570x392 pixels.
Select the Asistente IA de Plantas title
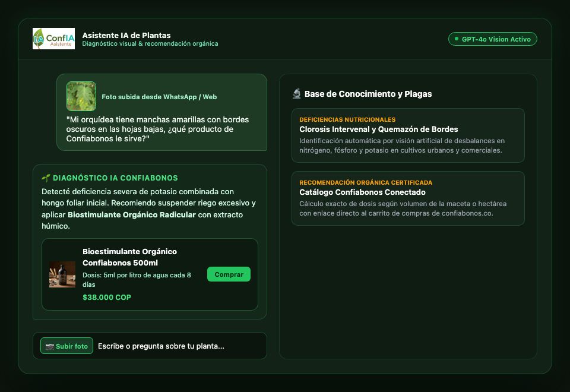click(x=126, y=35)
